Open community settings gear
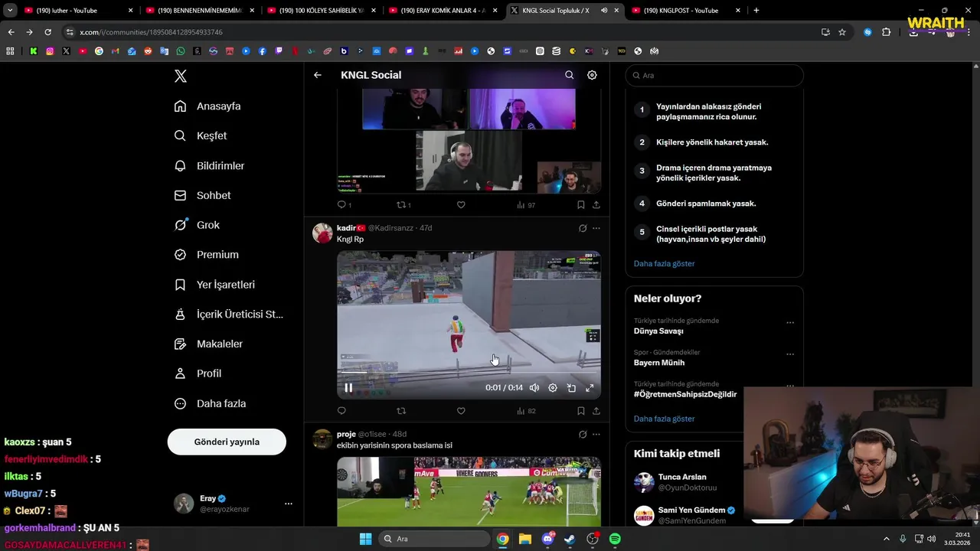 coord(592,75)
